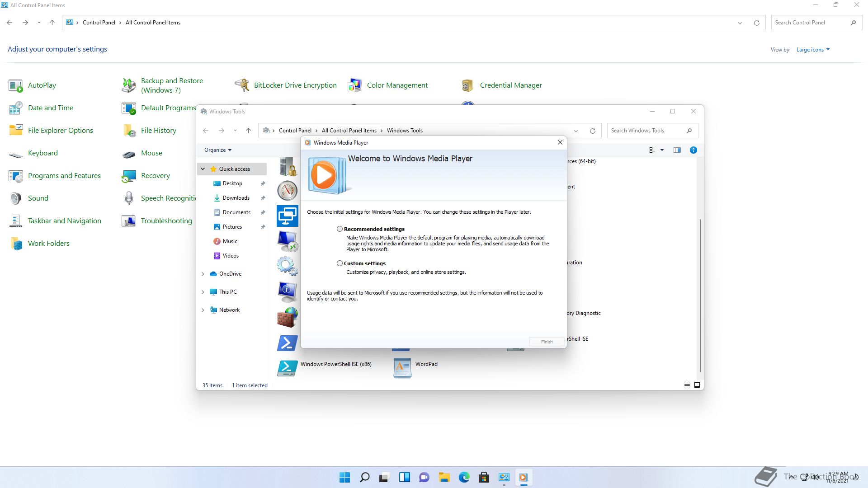Refresh the Control Panel window
The height and width of the screenshot is (488, 868).
tap(756, 23)
